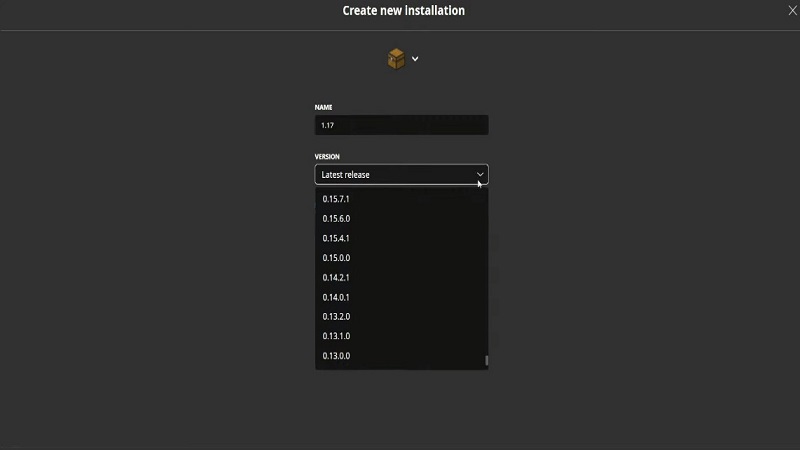The width and height of the screenshot is (800, 450).
Task: Select version 0.15.0.0
Action: tap(402, 258)
